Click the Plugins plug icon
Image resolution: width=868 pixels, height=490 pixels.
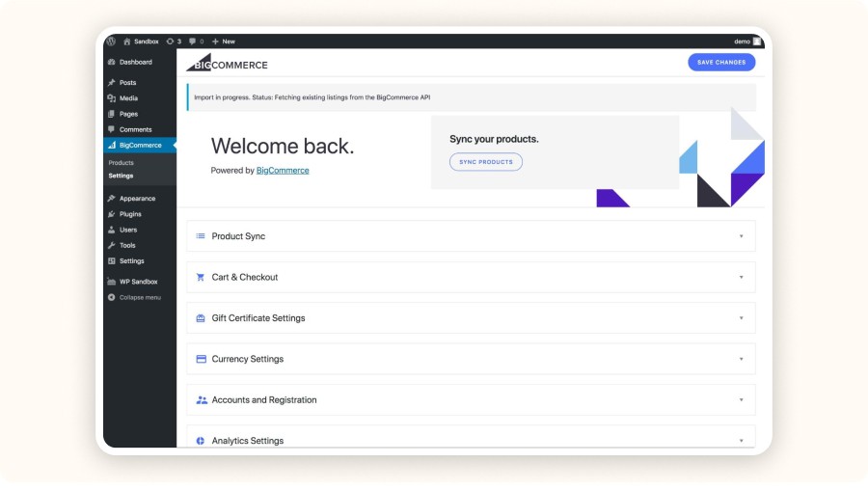pos(112,214)
